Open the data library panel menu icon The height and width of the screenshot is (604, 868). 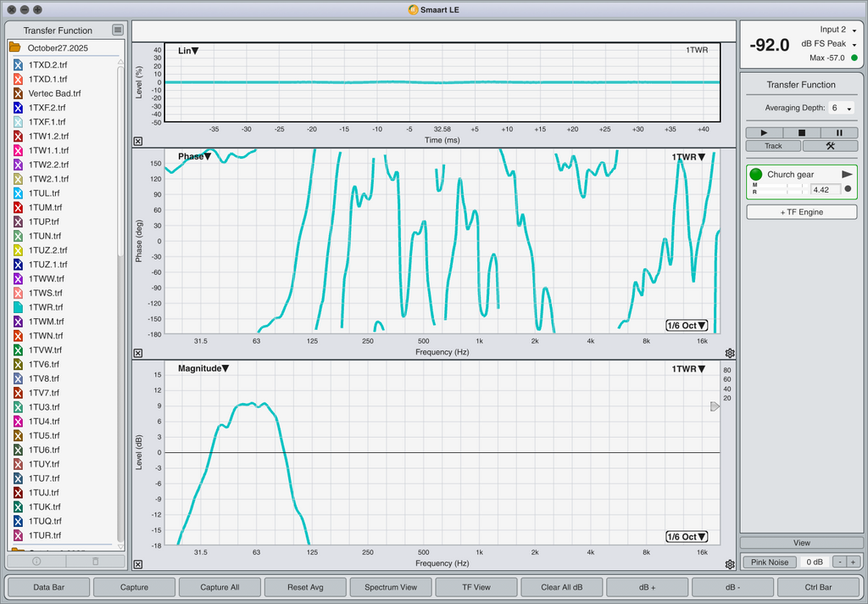pyautogui.click(x=118, y=31)
